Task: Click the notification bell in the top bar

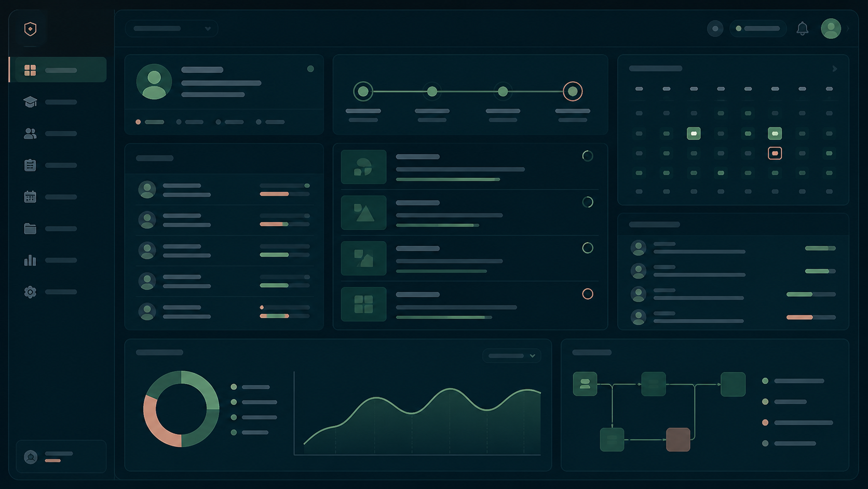Action: pyautogui.click(x=802, y=29)
